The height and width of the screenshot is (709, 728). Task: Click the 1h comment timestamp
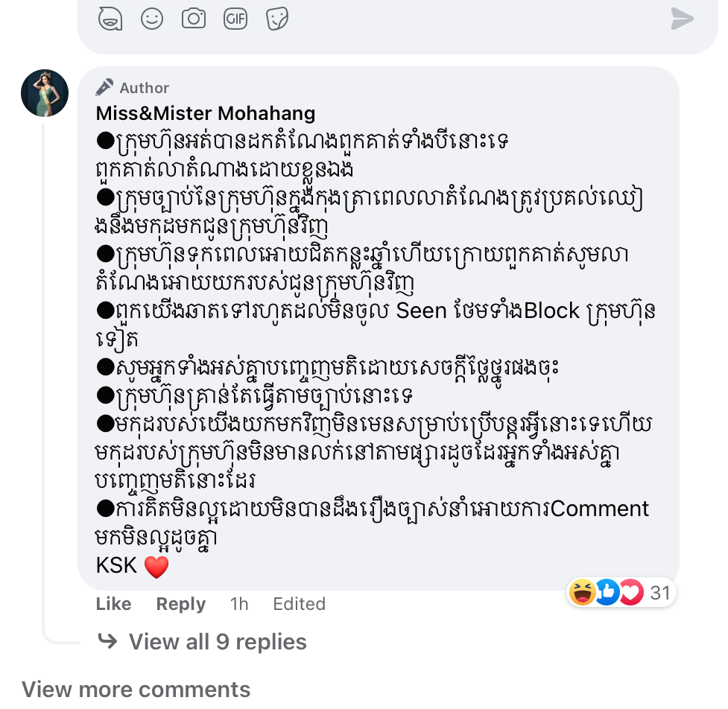click(239, 604)
